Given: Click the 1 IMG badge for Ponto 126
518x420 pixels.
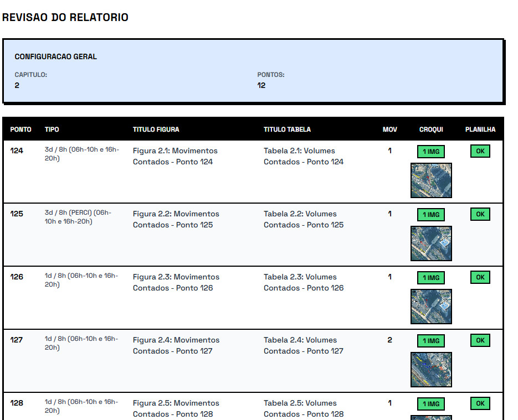Looking at the screenshot, I should (431, 277).
